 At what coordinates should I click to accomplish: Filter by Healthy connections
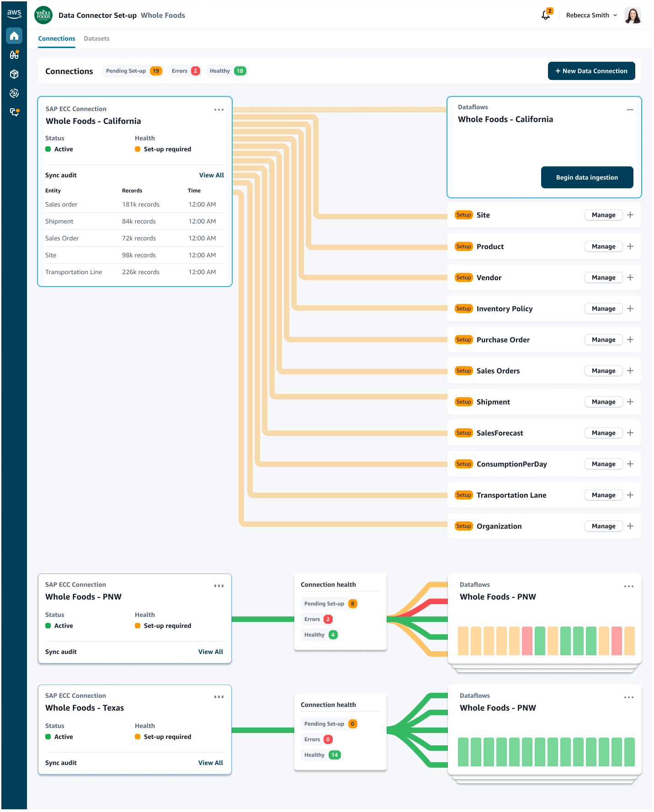(227, 71)
